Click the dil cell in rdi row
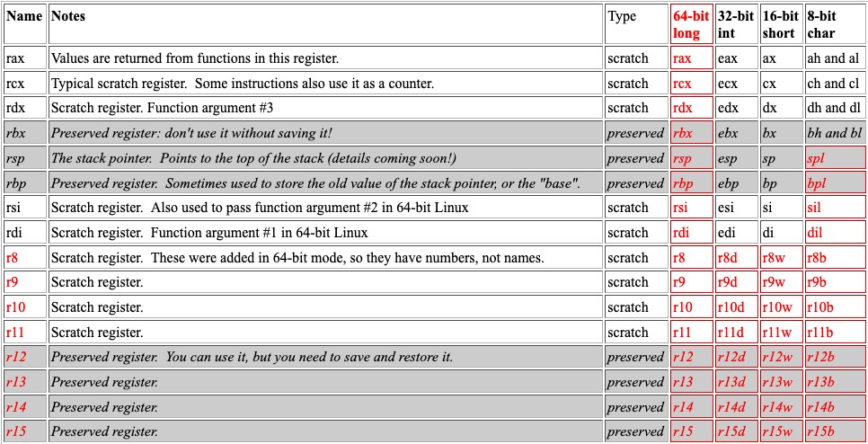The height and width of the screenshot is (444, 868). pyautogui.click(x=835, y=233)
